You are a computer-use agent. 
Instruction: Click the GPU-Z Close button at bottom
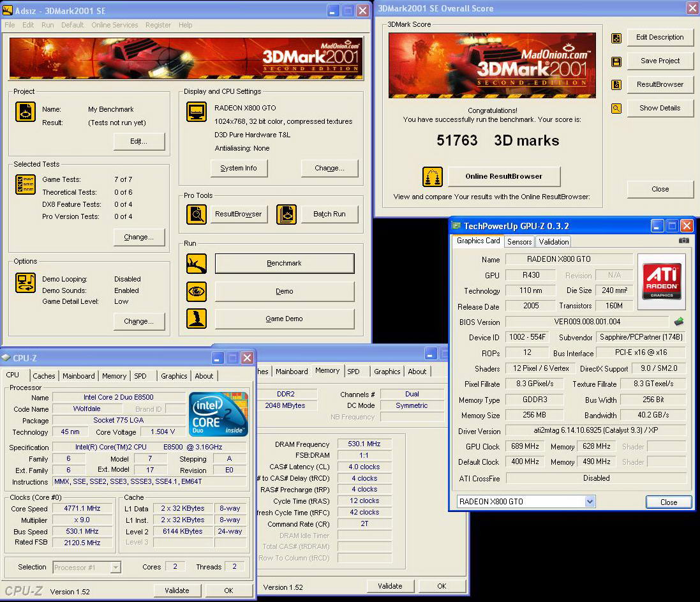(669, 502)
